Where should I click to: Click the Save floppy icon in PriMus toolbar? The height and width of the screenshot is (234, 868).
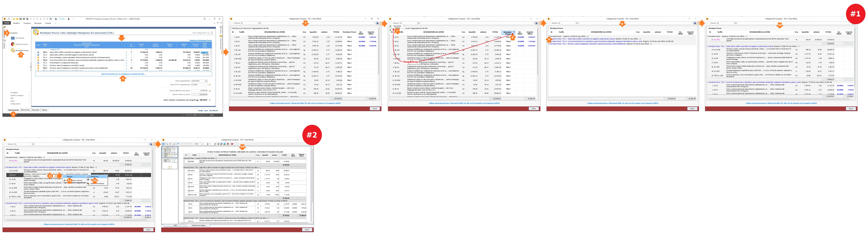tap(21, 19)
